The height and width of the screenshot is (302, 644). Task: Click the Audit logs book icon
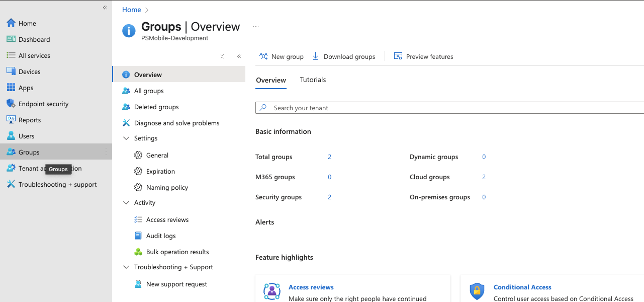click(x=138, y=236)
